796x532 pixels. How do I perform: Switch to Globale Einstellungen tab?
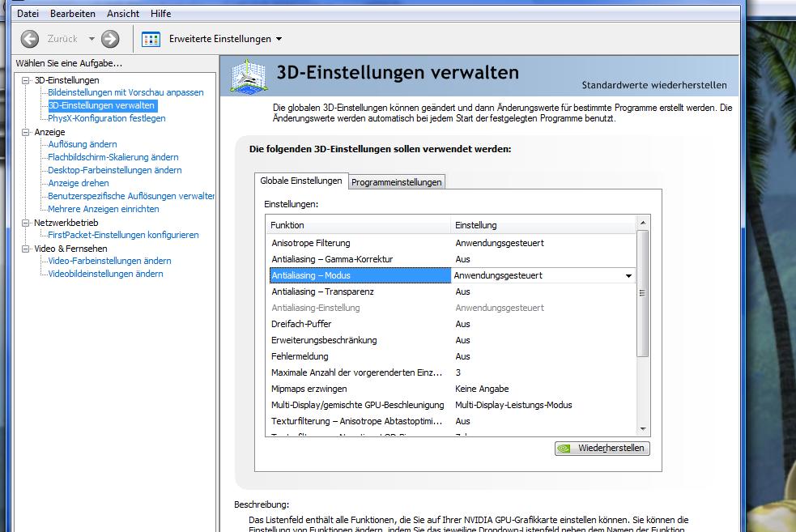tap(301, 181)
